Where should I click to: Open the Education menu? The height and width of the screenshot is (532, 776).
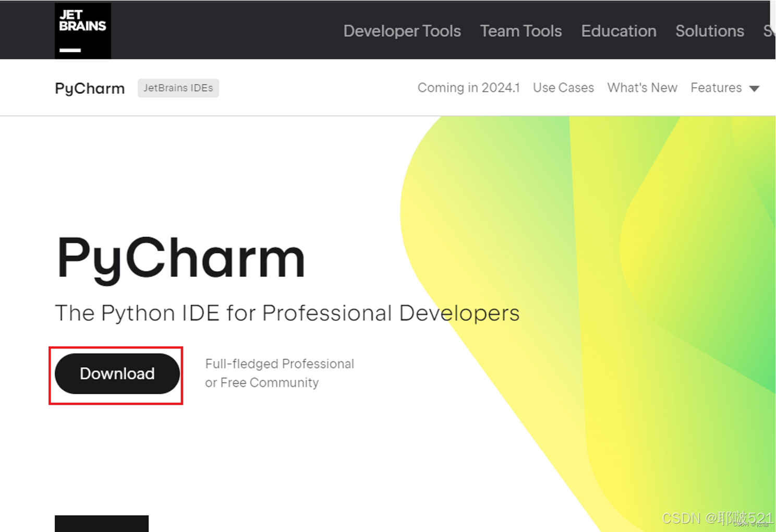tap(618, 31)
